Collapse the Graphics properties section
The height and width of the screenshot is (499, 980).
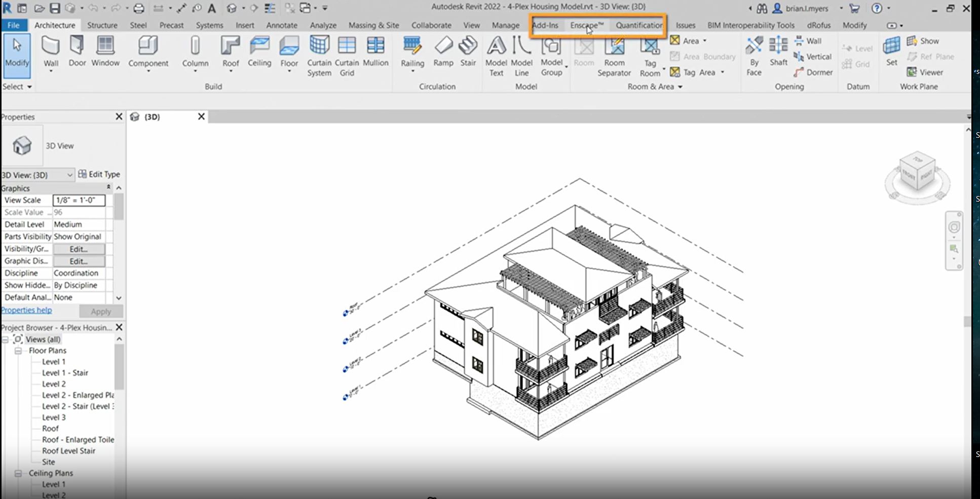tap(108, 188)
